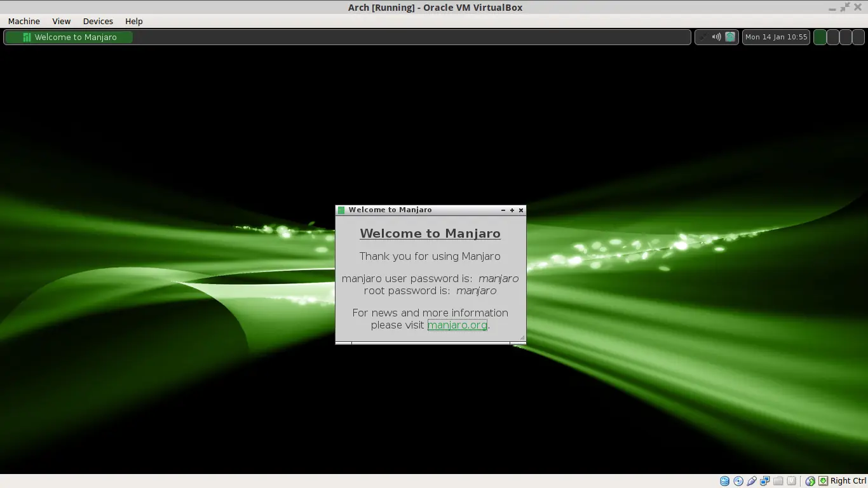The image size is (868, 488).
Task: Expand the Devices menu
Action: click(98, 21)
